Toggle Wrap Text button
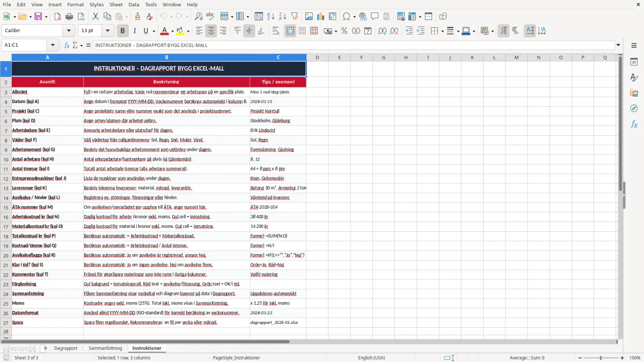 (x=275, y=31)
